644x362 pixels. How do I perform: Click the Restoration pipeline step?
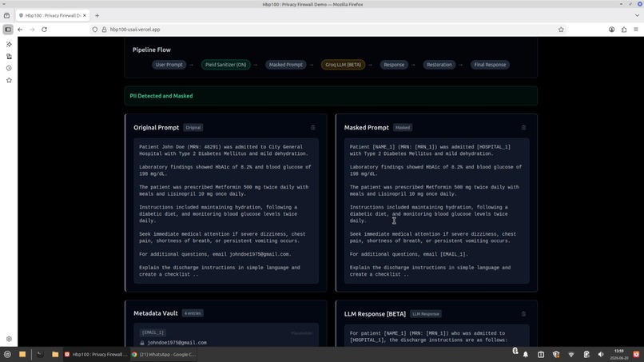pyautogui.click(x=439, y=65)
